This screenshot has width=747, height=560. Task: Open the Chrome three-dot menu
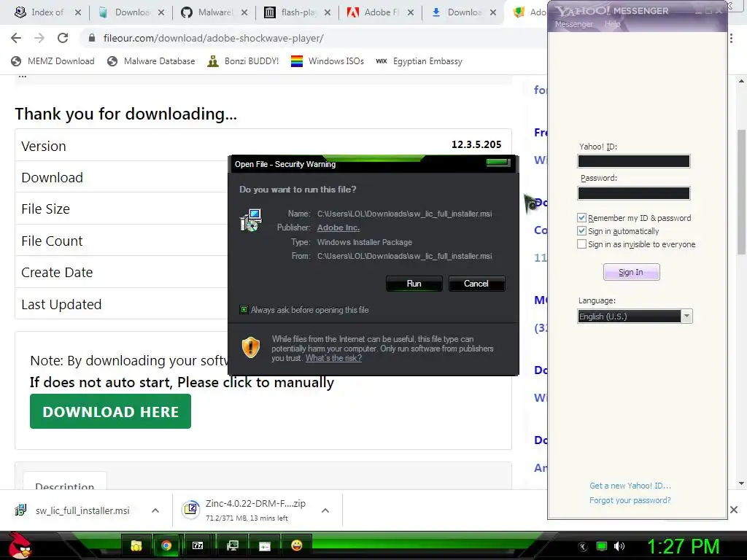(731, 38)
